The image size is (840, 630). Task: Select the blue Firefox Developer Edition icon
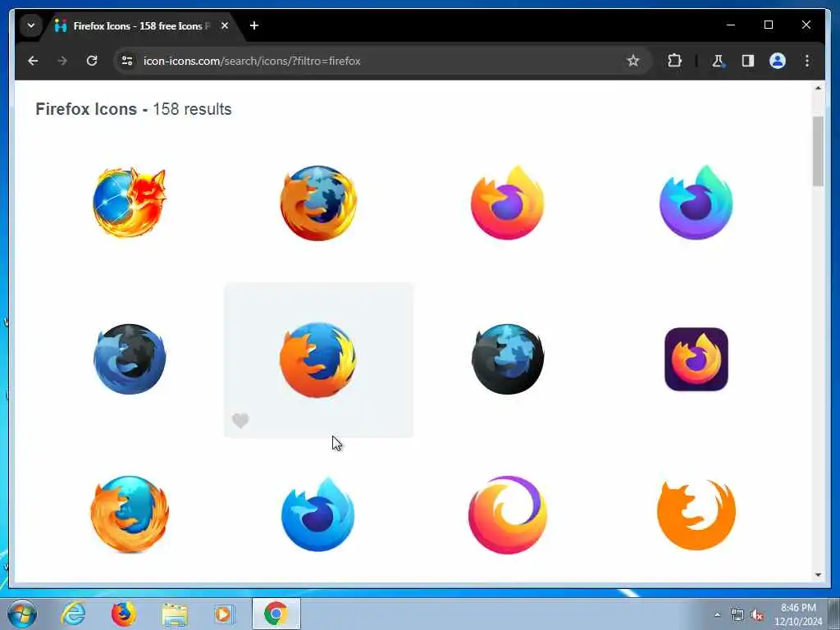318,514
